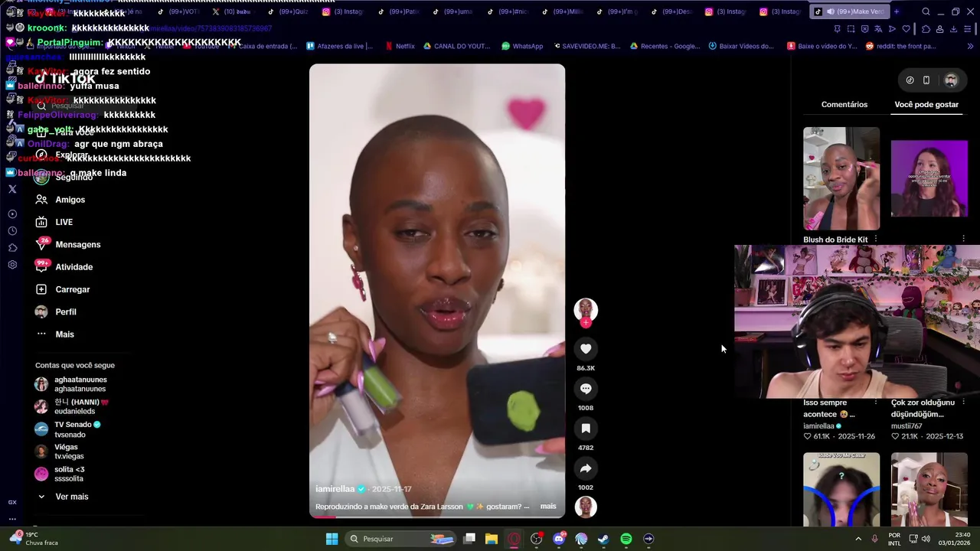Open Spotify from the taskbar
This screenshot has height=551, width=980.
tap(626, 539)
